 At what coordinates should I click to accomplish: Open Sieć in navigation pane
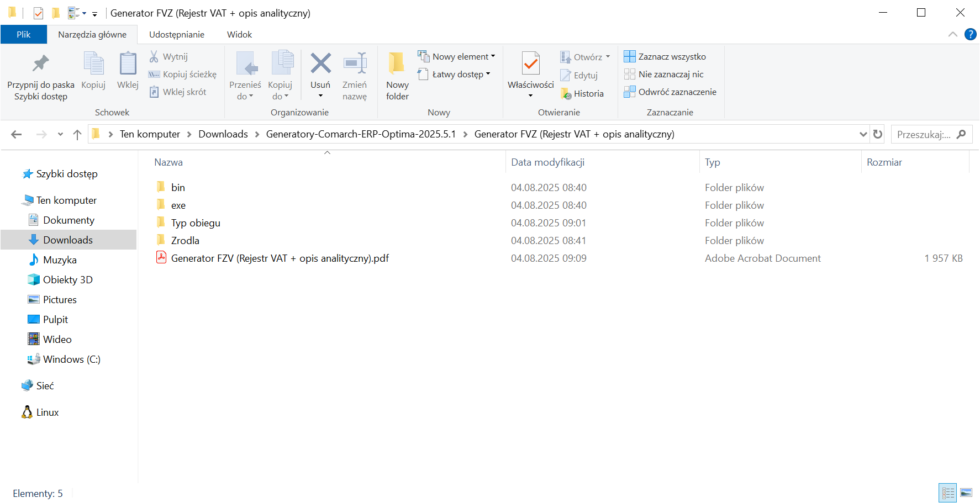coord(45,386)
